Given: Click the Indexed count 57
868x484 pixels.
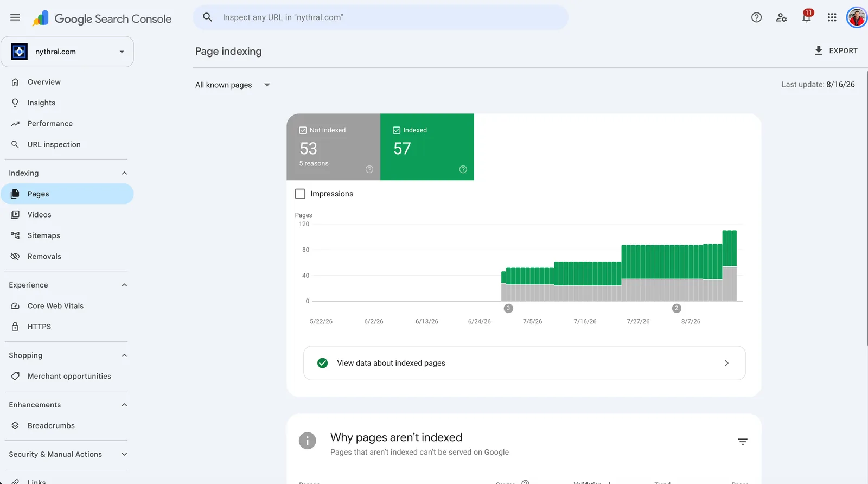Looking at the screenshot, I should [402, 149].
